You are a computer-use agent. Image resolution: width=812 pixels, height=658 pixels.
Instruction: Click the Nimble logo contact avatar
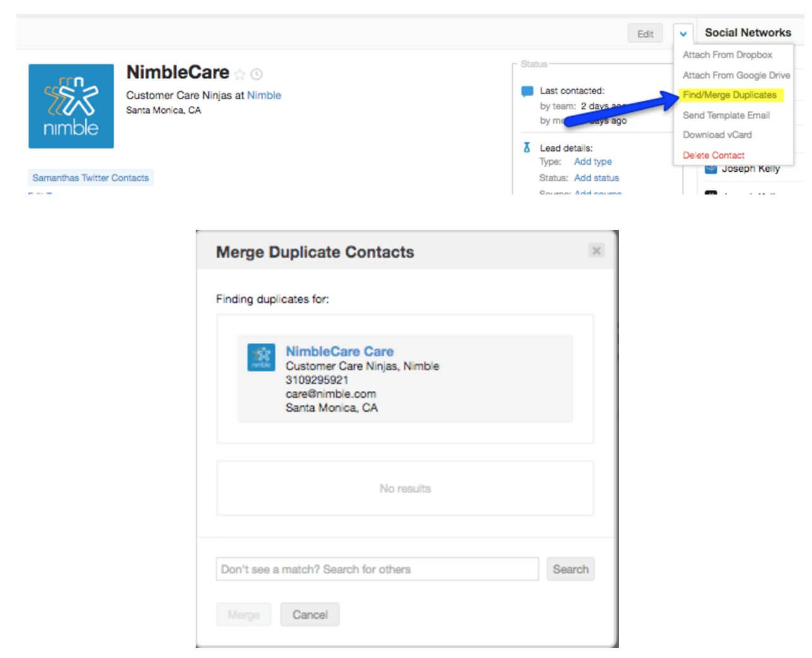tap(71, 106)
